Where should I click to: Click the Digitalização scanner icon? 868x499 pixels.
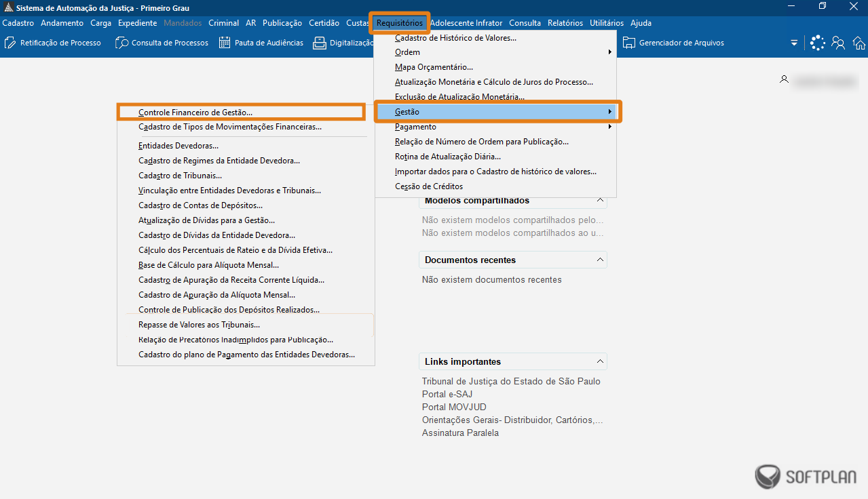[x=319, y=43]
